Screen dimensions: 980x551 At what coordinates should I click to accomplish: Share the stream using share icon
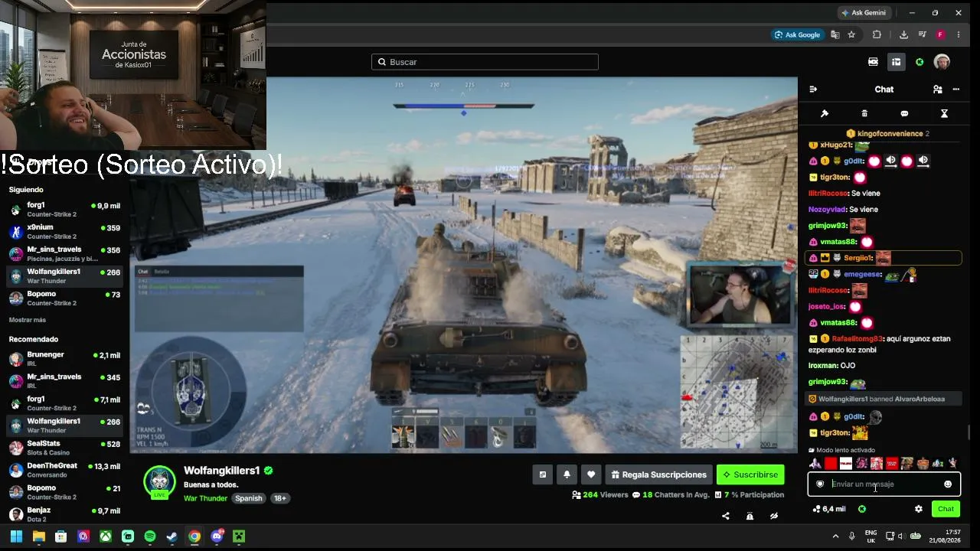(x=726, y=516)
